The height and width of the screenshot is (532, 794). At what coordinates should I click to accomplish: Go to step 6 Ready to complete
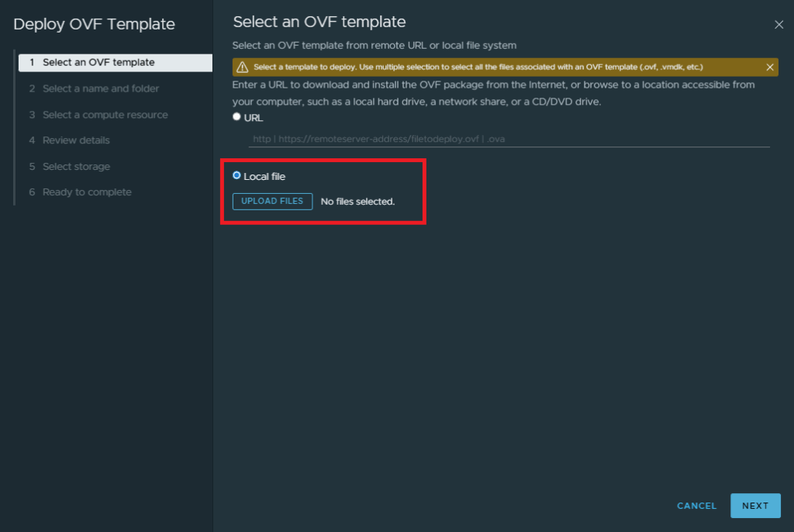[87, 192]
